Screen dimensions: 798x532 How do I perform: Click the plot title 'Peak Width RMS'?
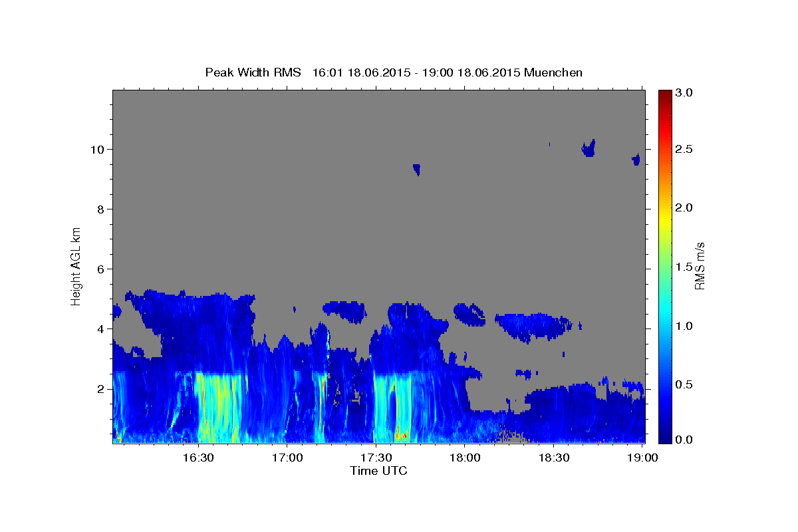pos(253,72)
